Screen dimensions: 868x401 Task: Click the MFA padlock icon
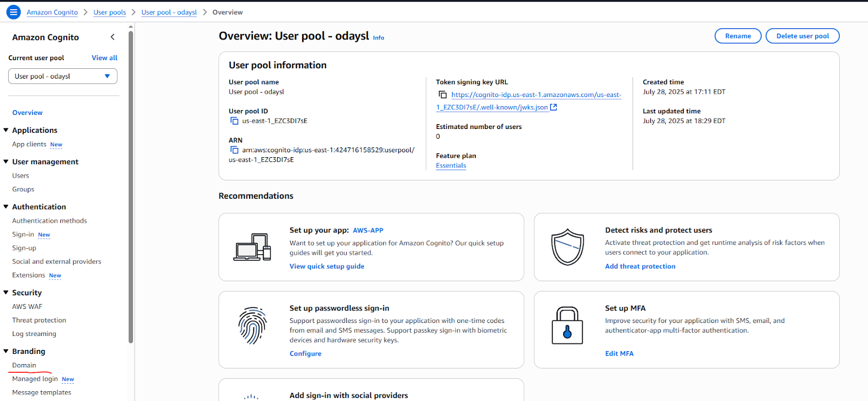point(567,326)
